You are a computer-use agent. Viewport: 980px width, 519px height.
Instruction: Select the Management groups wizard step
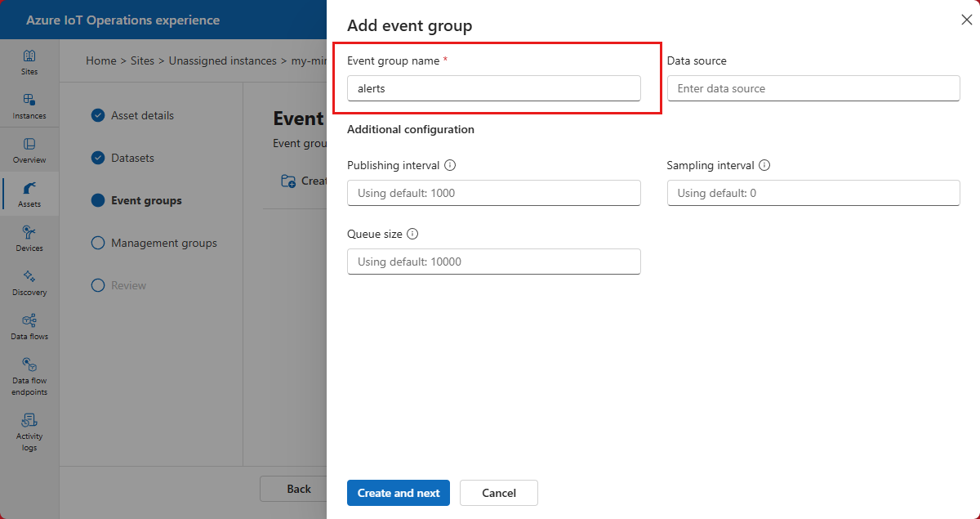(163, 243)
